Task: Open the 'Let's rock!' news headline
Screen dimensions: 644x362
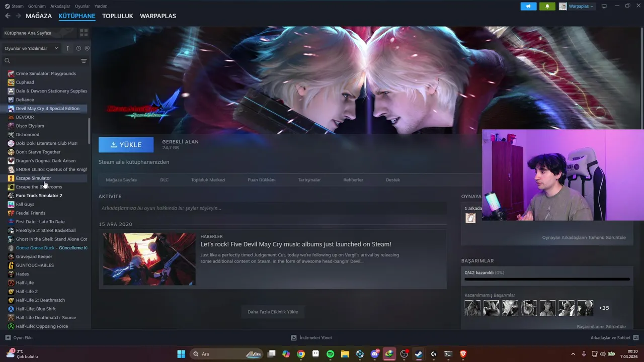Action: pyautogui.click(x=295, y=244)
